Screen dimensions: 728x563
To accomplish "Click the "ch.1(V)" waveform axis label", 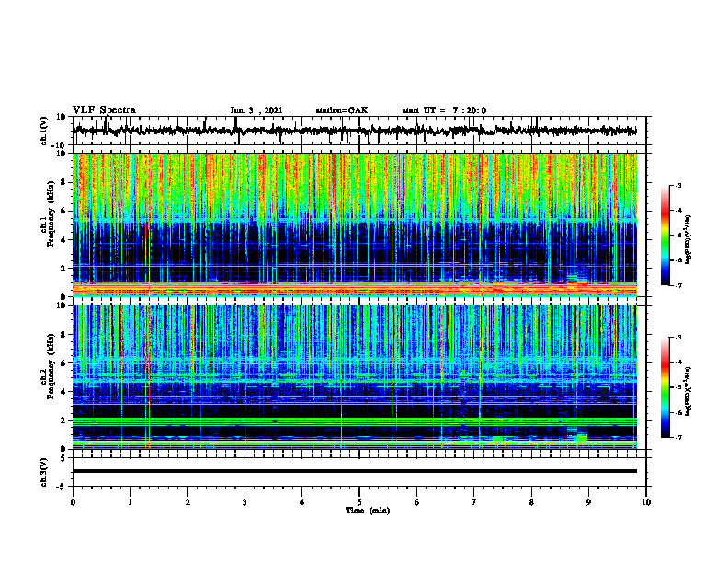I will (43, 131).
